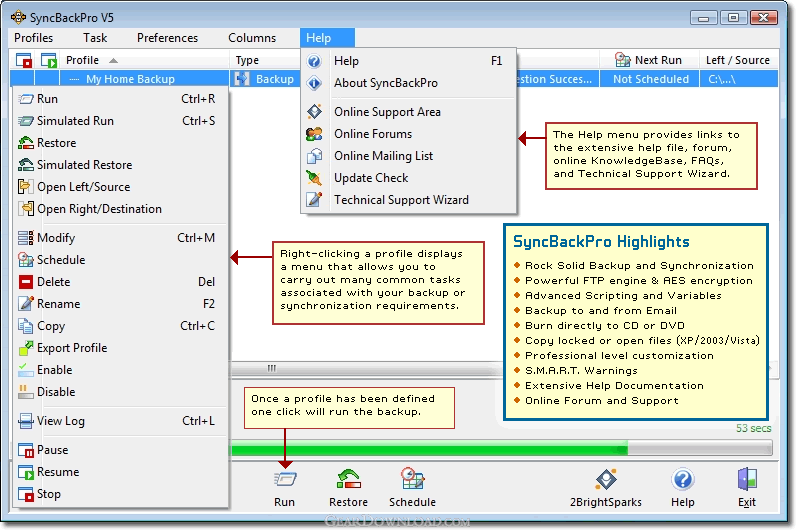This screenshot has height=530, width=796.
Task: Click the stopped-profiles column header icon
Action: [23, 60]
